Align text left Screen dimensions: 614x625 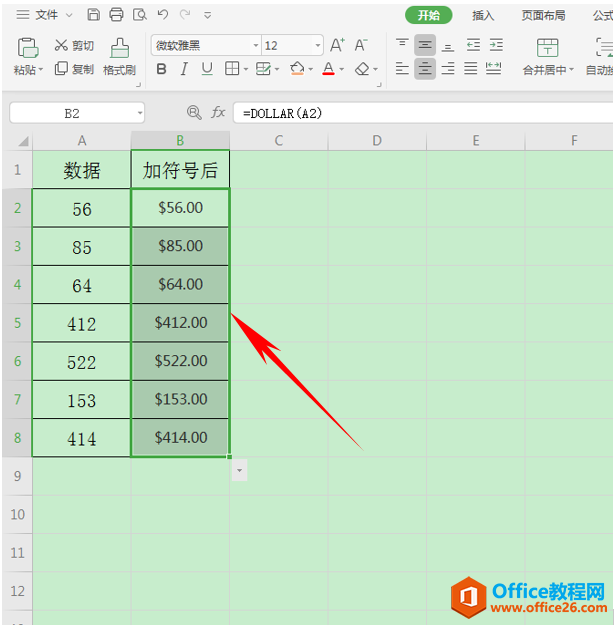click(x=402, y=69)
